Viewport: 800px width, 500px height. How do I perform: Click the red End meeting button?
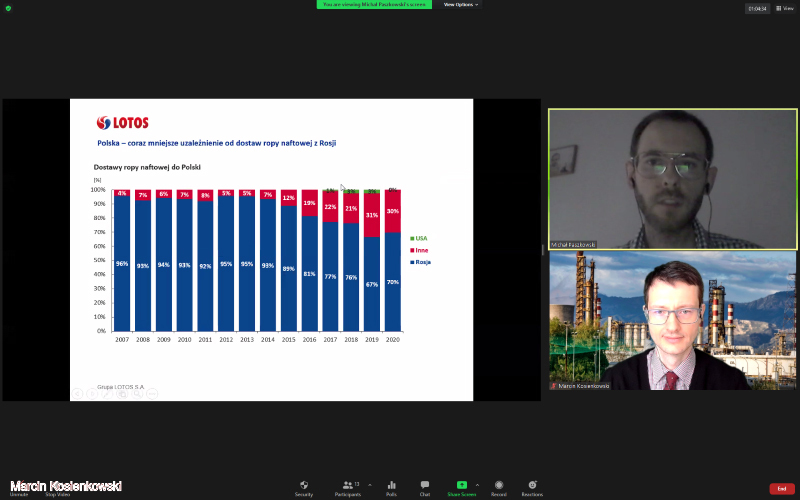click(x=781, y=488)
